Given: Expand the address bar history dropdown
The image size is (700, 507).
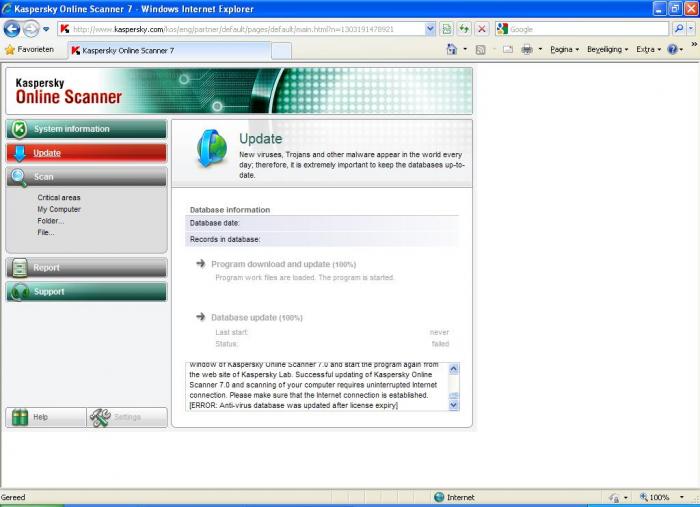Looking at the screenshot, I should [x=430, y=29].
